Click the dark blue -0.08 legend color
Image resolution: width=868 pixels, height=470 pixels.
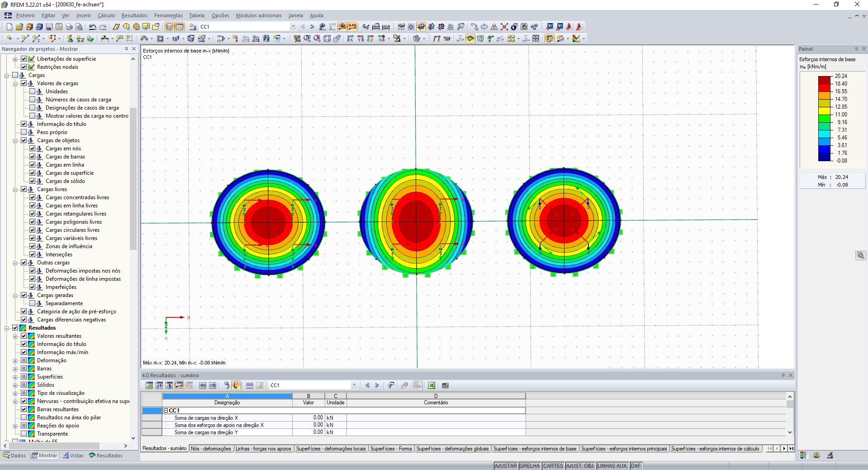click(825, 157)
